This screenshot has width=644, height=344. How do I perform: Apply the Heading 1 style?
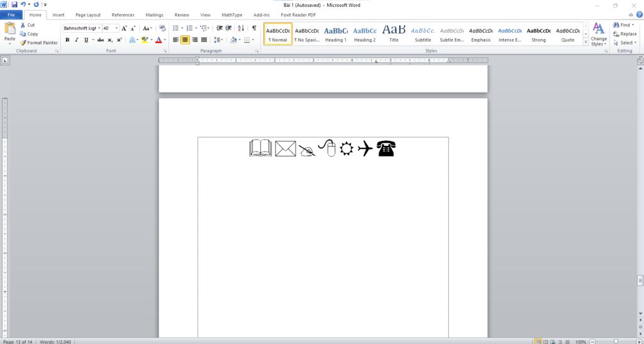click(x=336, y=34)
